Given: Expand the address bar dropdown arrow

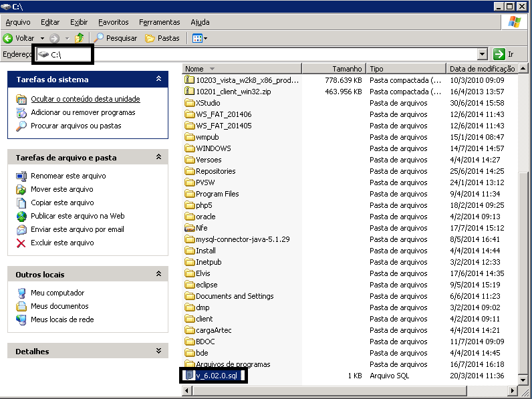Looking at the screenshot, I should click(x=483, y=54).
